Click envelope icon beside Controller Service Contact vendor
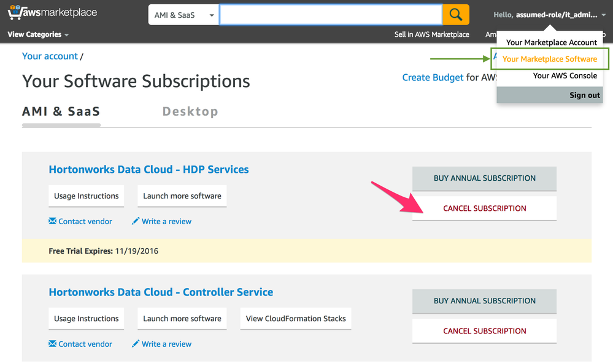 pos(53,344)
